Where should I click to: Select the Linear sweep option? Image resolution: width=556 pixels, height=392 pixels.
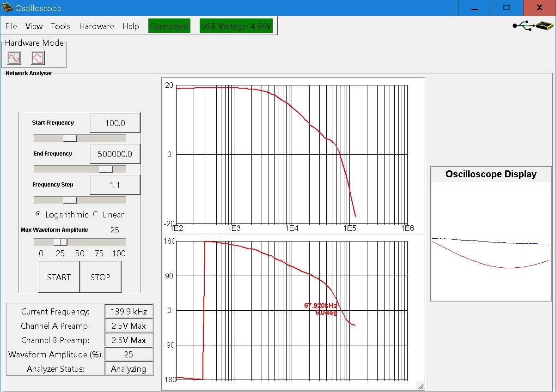coord(96,214)
